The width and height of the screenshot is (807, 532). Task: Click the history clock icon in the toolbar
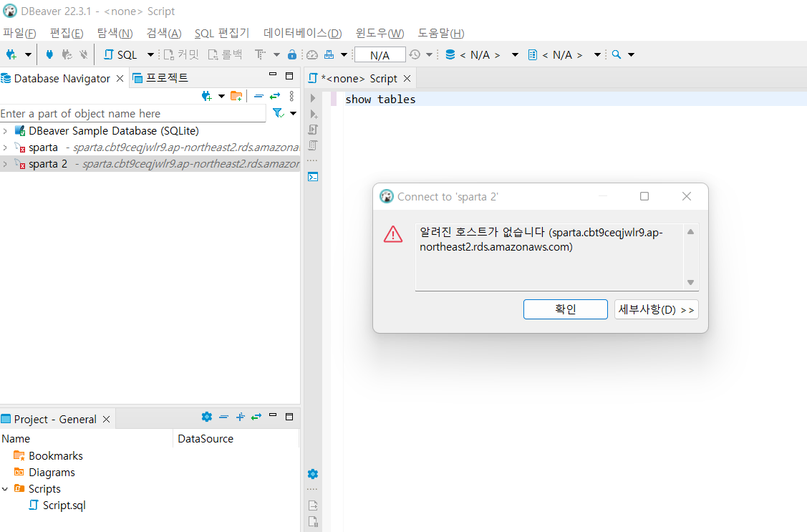pos(415,54)
